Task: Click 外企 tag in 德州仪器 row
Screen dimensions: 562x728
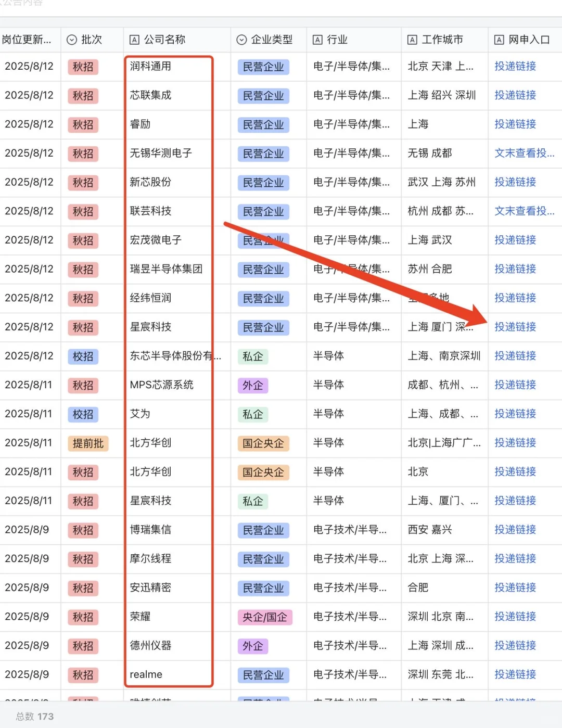Action: tap(253, 646)
